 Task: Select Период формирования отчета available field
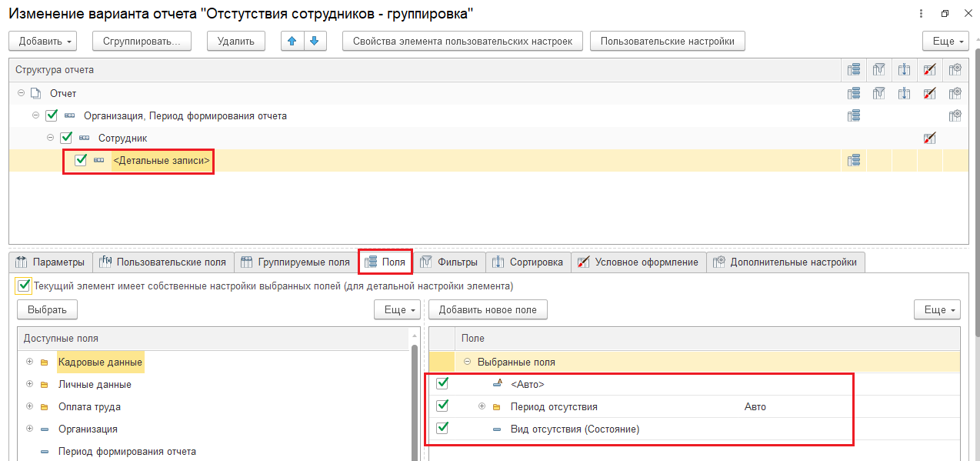click(x=127, y=451)
